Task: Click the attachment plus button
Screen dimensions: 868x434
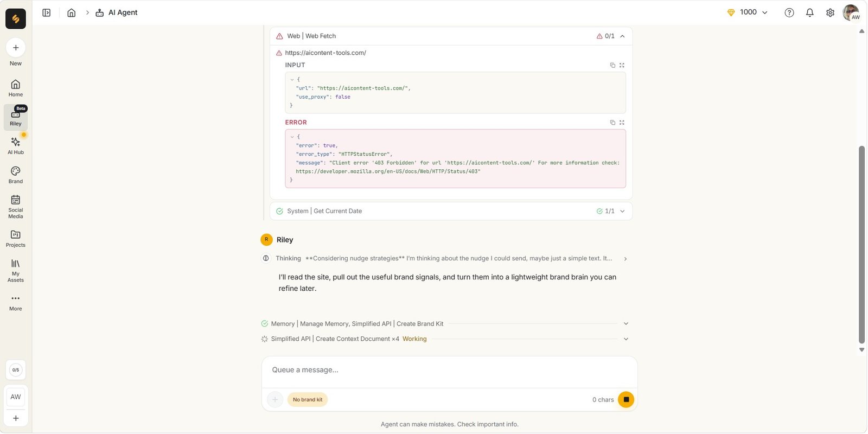Action: [x=275, y=400]
